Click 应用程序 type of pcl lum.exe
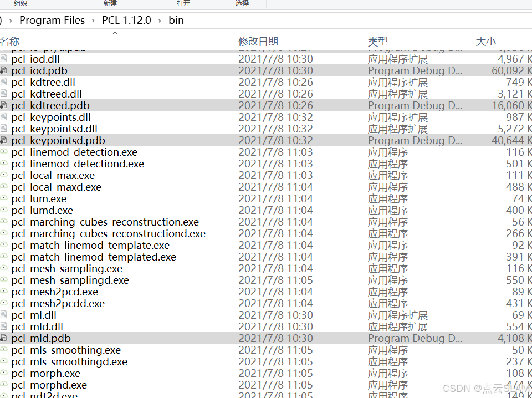 pyautogui.click(x=388, y=198)
